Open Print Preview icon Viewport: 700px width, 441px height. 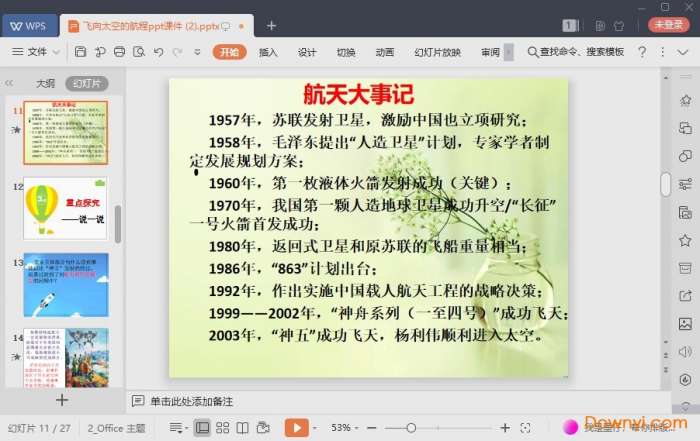[139, 52]
